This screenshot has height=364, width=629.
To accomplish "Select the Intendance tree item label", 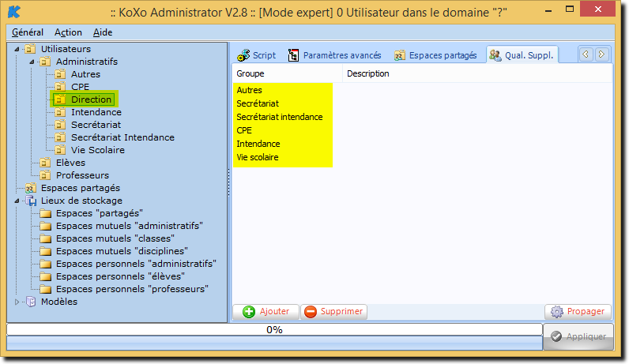I will [x=96, y=112].
